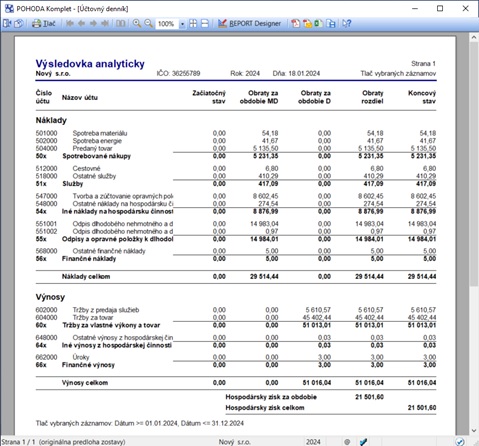Click the report title 'Výsledovka analyticky'
The width and height of the screenshot is (479, 446).
(90, 63)
